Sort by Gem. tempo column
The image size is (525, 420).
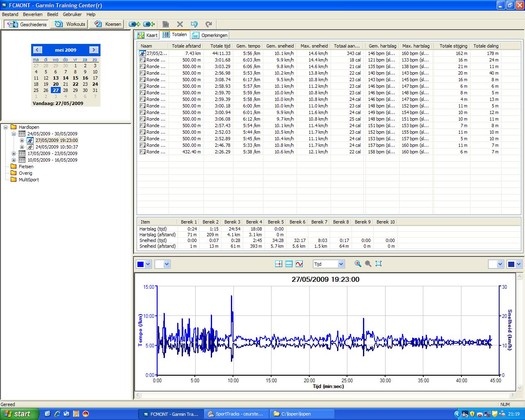pos(248,46)
